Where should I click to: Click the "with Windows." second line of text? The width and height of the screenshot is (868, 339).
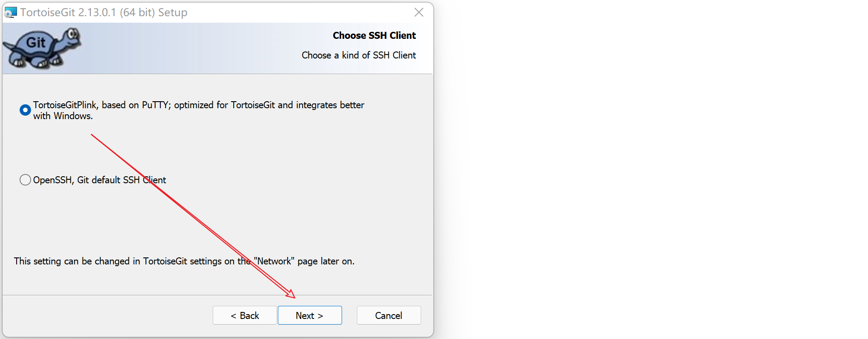click(x=63, y=116)
